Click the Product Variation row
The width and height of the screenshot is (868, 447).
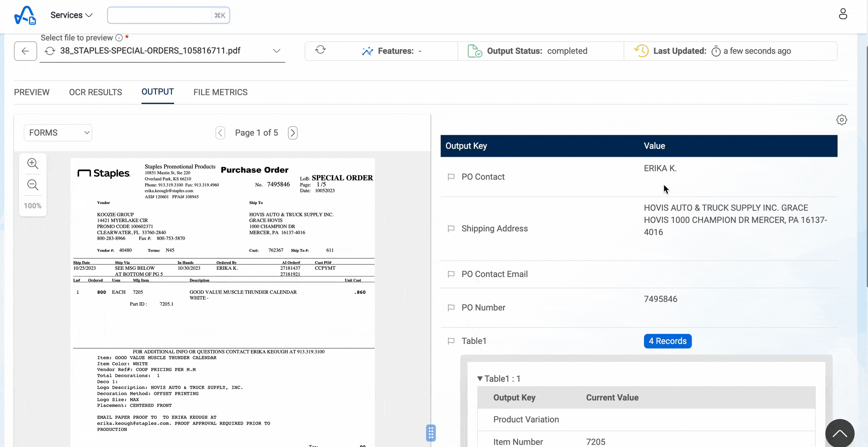click(646, 420)
